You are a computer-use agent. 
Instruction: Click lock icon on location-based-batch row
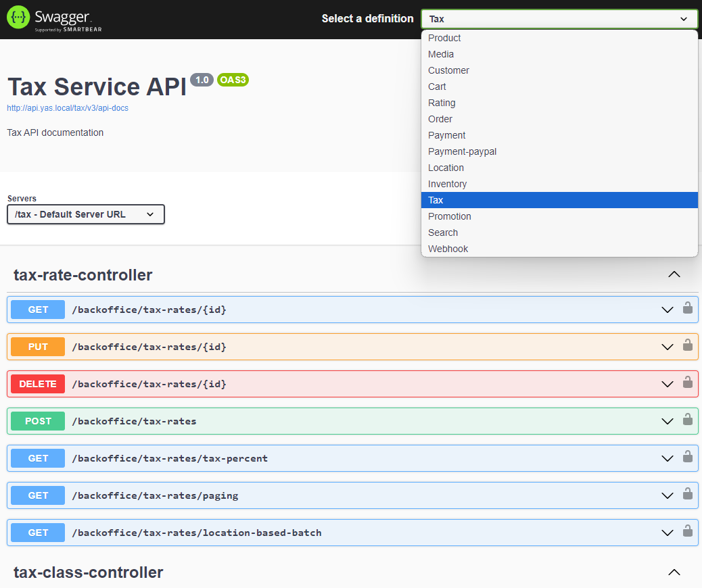(x=687, y=532)
